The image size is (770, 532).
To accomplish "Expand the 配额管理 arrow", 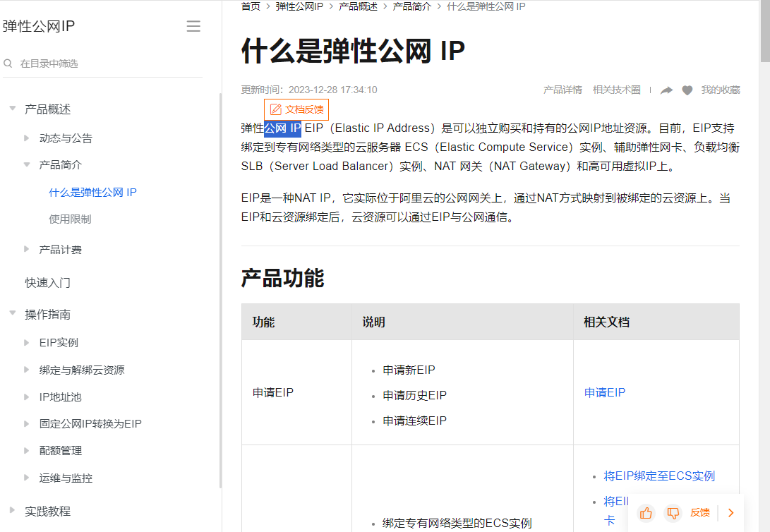I will (27, 451).
